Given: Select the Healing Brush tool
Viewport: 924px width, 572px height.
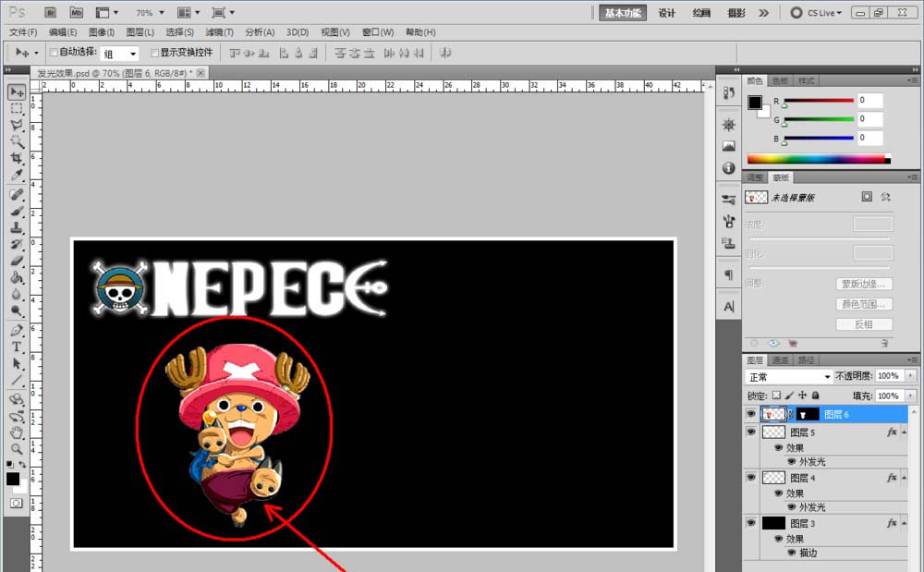Looking at the screenshot, I should [17, 194].
